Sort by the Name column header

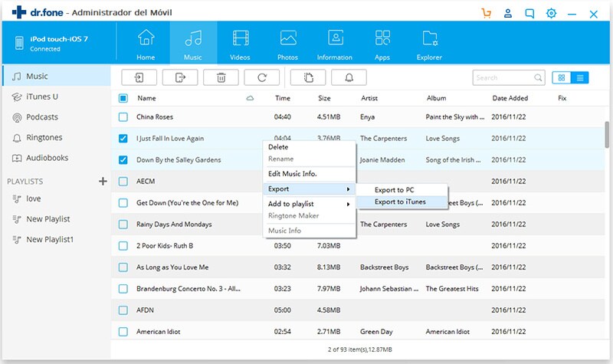[146, 98]
